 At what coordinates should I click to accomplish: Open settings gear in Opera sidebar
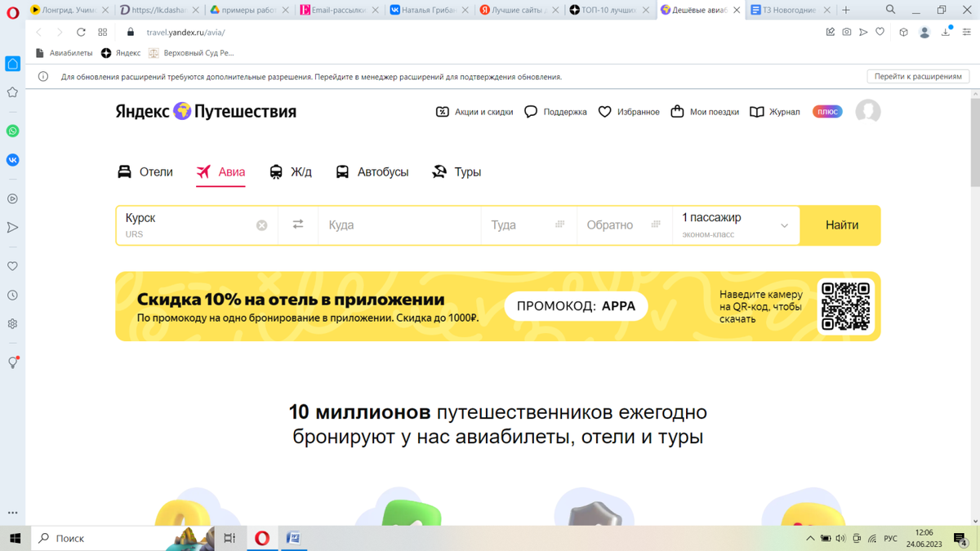point(13,324)
